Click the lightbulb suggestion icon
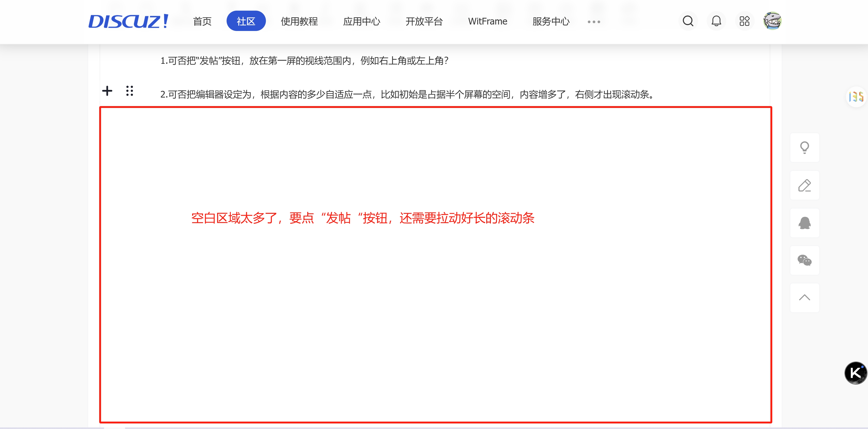 point(804,147)
